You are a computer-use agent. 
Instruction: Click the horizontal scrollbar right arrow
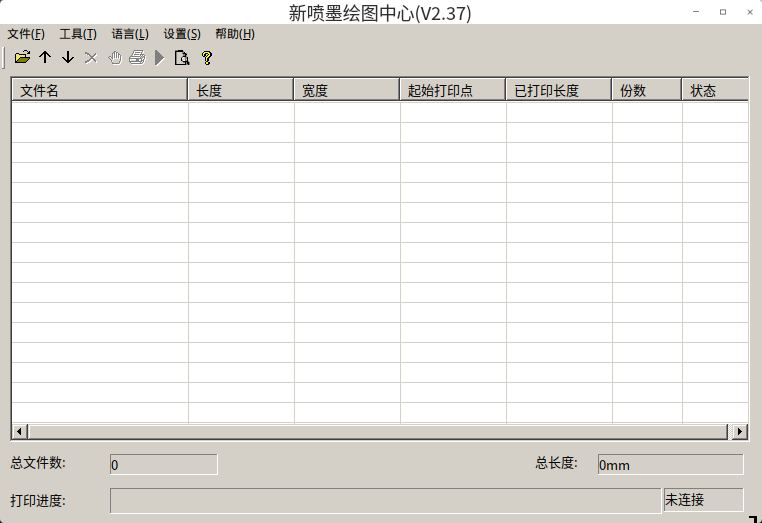pos(740,432)
